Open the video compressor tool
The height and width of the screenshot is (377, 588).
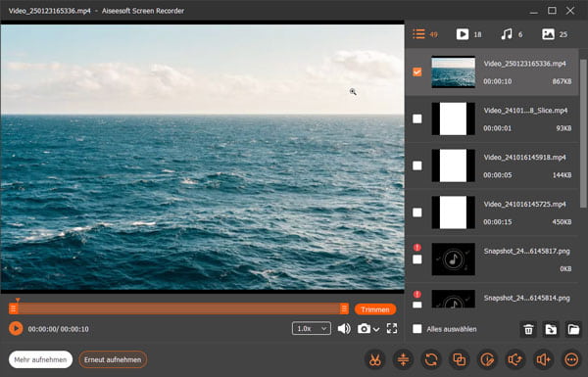click(403, 359)
